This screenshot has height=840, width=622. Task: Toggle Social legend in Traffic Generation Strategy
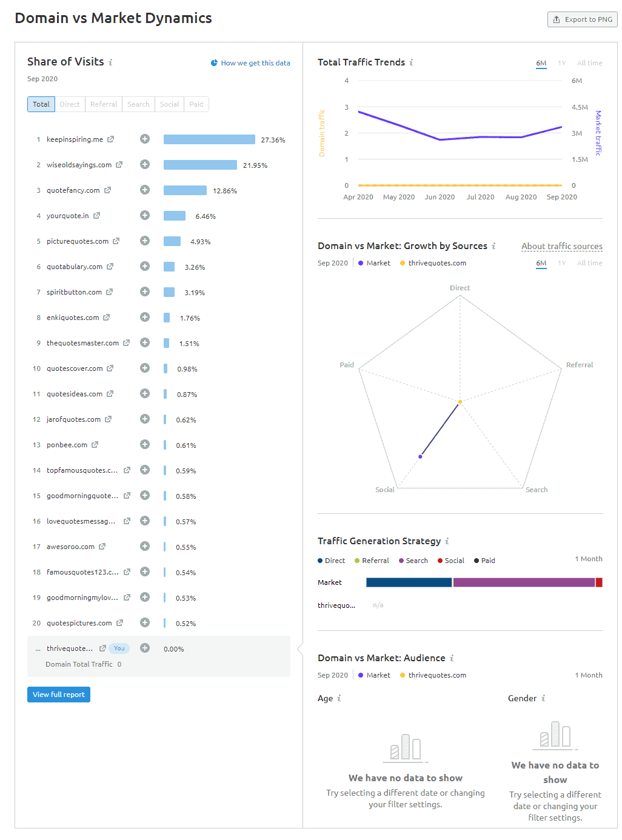[450, 561]
